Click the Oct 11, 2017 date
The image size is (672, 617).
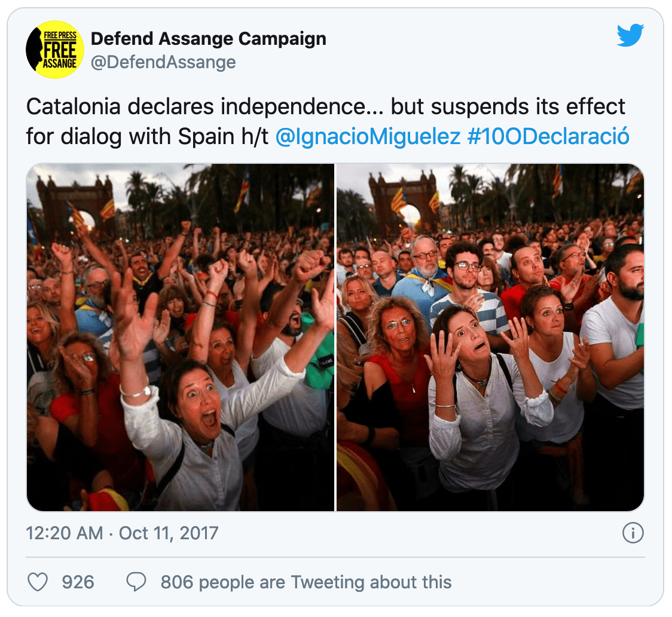pyautogui.click(x=169, y=533)
